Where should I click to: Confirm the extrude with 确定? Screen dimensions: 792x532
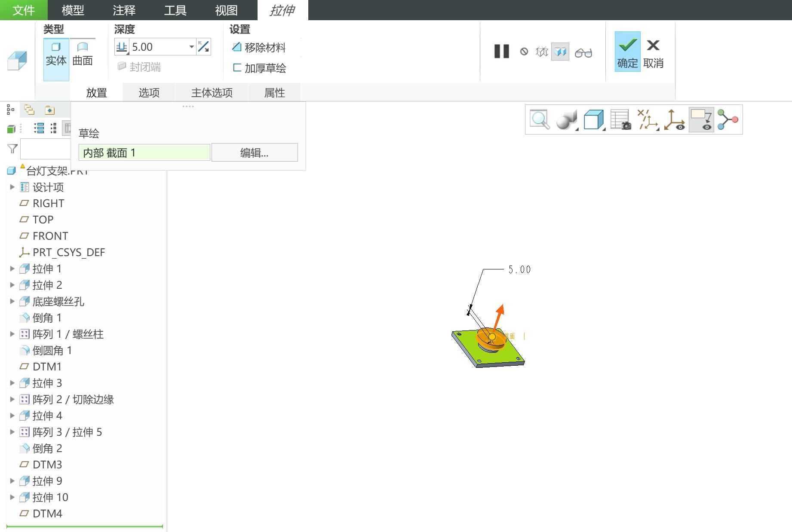tap(627, 52)
